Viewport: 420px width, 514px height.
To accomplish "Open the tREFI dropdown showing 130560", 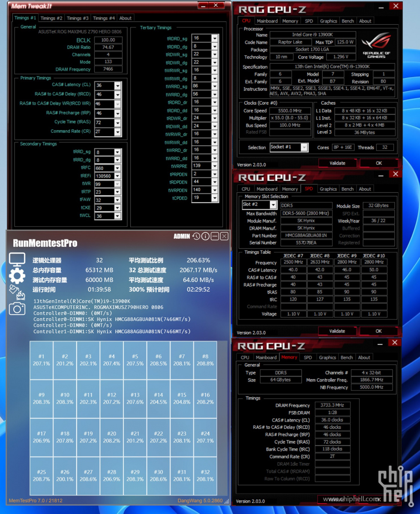I will tap(118, 176).
